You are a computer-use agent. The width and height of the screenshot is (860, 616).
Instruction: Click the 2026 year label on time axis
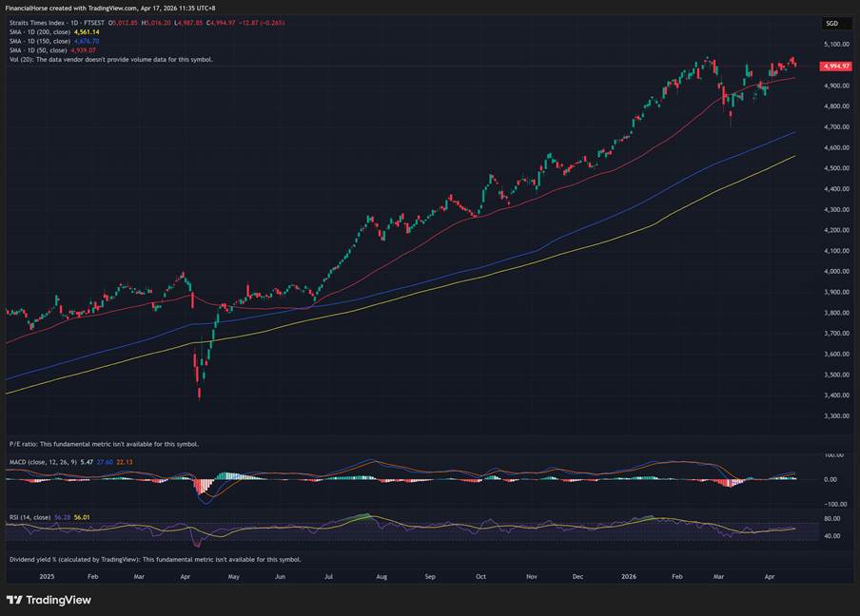628,576
